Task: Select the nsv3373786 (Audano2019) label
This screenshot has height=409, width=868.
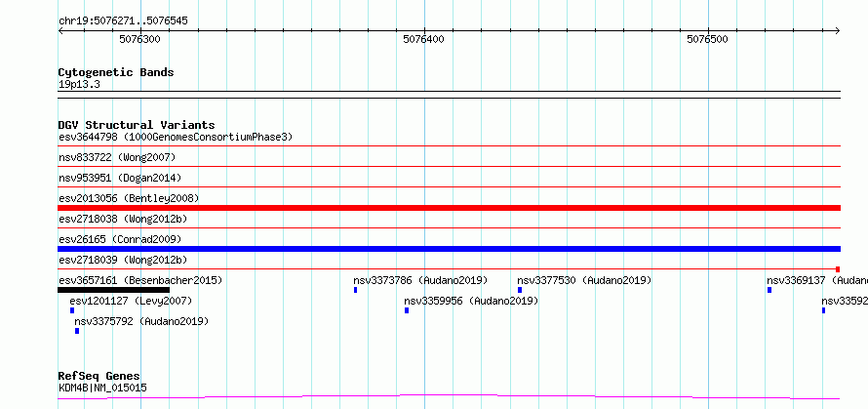Action: 420,280
